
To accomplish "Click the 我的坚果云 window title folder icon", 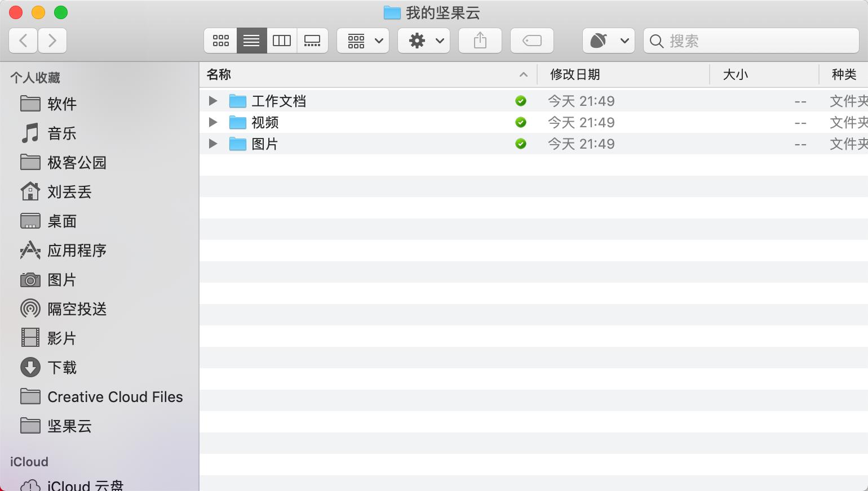I will pos(392,12).
